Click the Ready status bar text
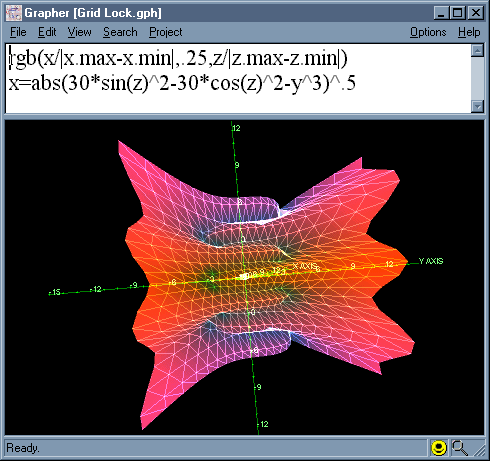 23,448
